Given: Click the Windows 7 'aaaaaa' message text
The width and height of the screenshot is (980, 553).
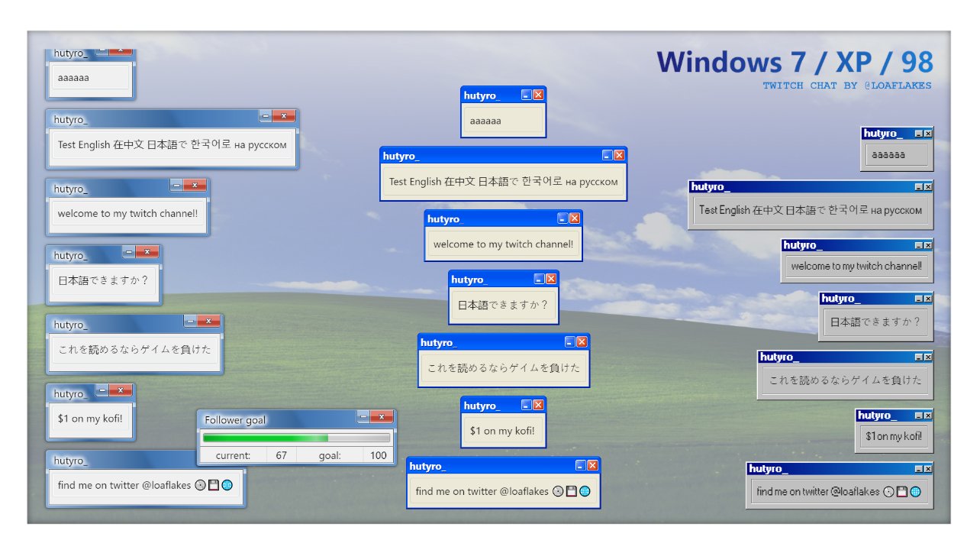Looking at the screenshot, I should click(73, 78).
